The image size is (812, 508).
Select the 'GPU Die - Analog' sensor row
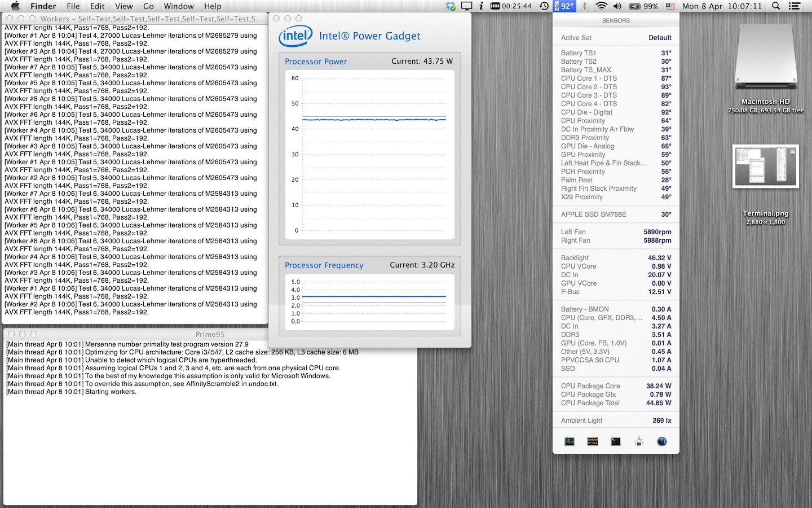point(616,146)
